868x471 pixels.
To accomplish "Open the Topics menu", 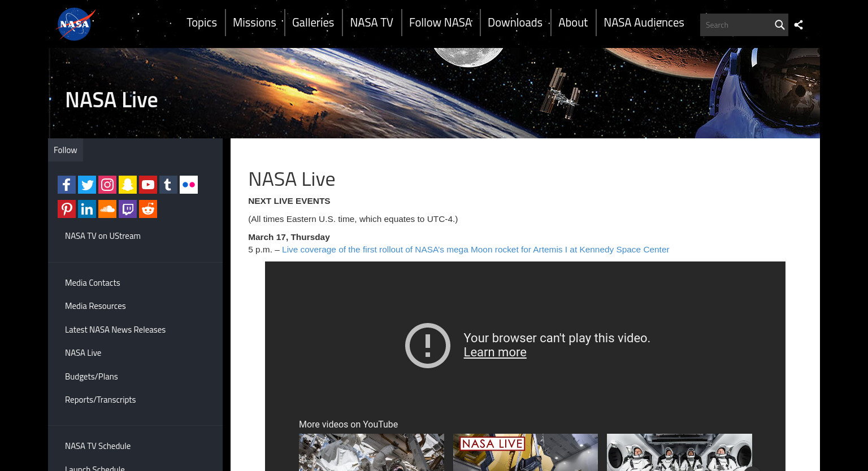I will tap(202, 23).
